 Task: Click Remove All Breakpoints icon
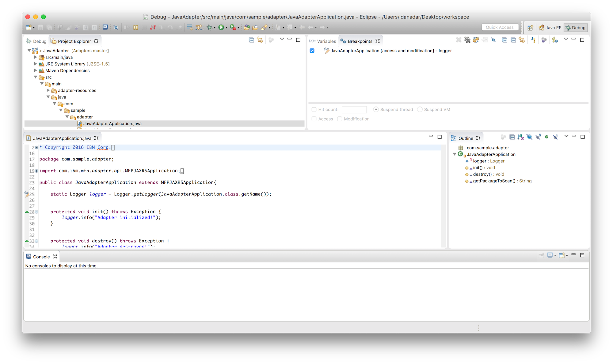[467, 40]
